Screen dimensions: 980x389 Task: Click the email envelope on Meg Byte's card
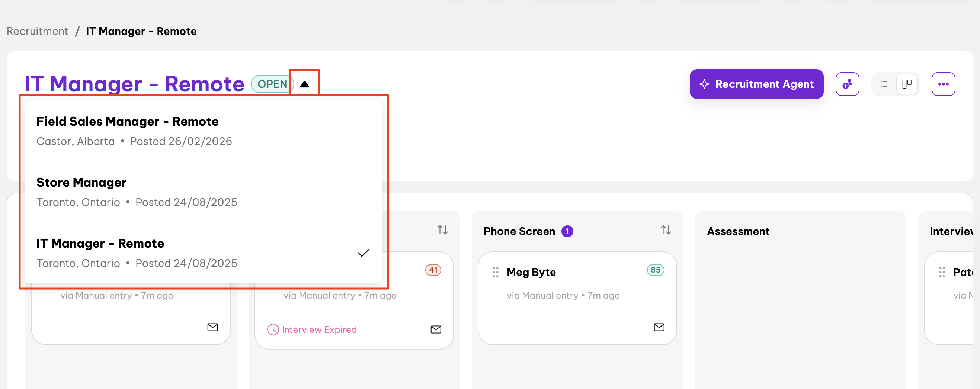point(660,327)
